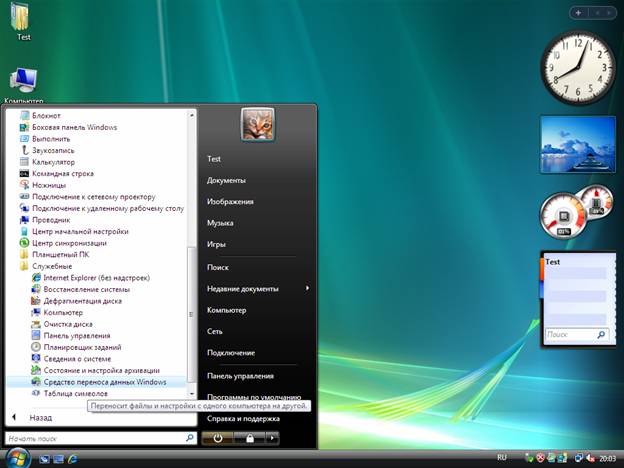Open the Калькулятор icon
The image size is (624, 468).
coord(25,162)
